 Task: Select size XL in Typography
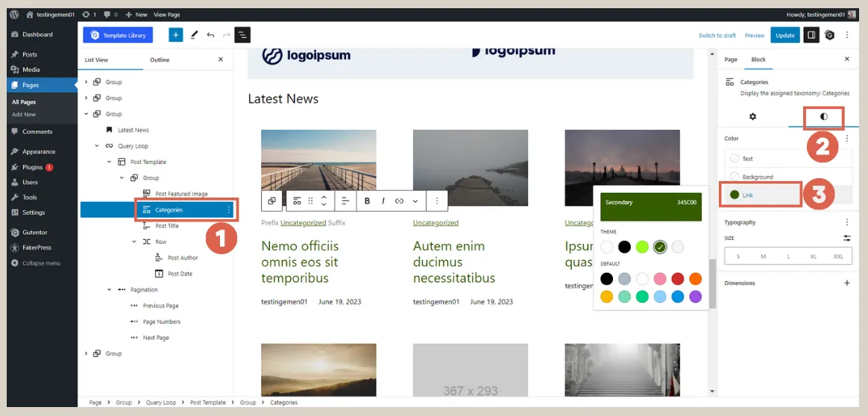point(814,256)
